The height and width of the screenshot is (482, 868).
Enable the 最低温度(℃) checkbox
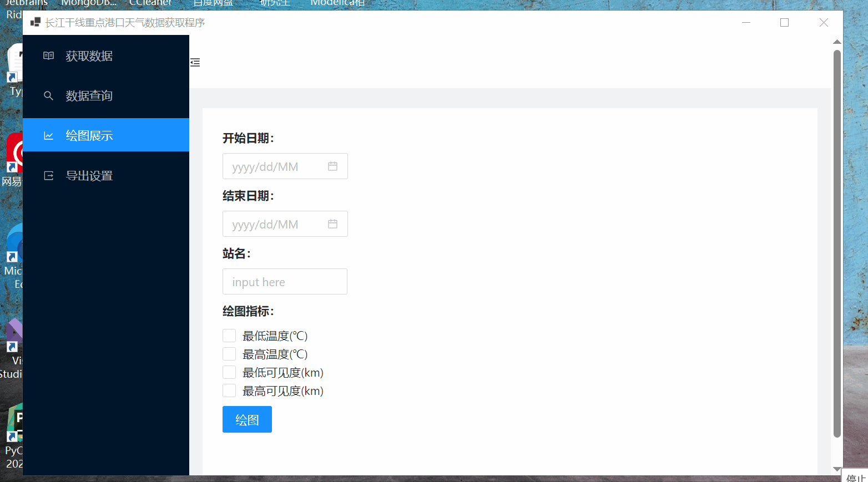tap(229, 335)
